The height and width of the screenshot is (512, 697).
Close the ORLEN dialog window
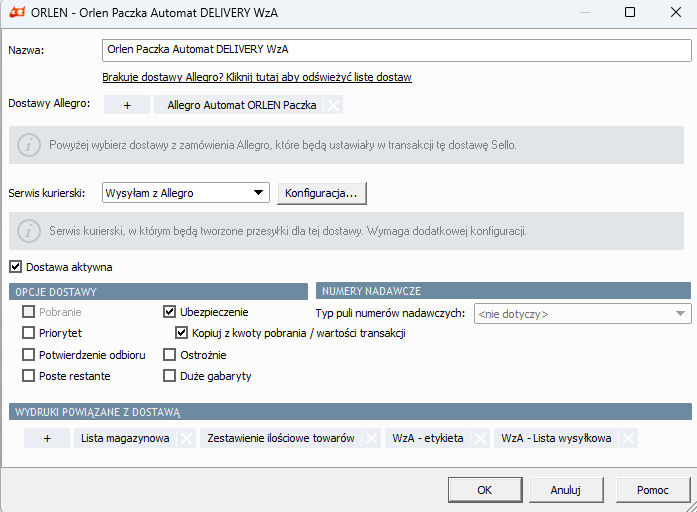676,12
